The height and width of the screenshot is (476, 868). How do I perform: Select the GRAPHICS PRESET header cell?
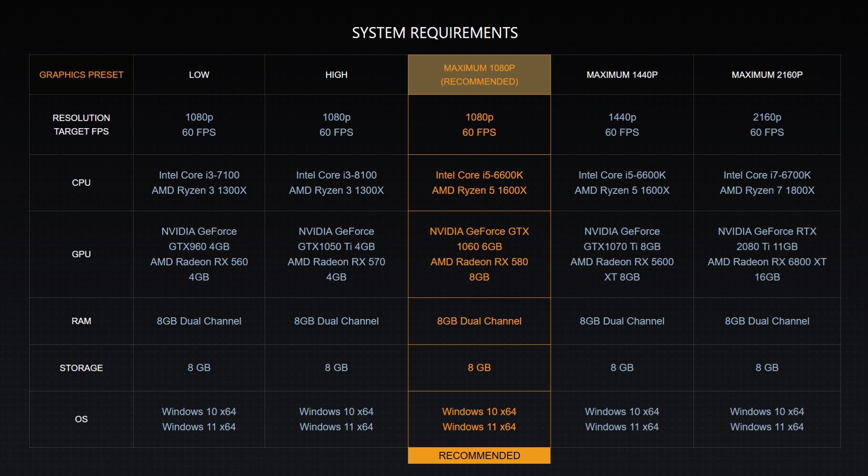pyautogui.click(x=81, y=75)
